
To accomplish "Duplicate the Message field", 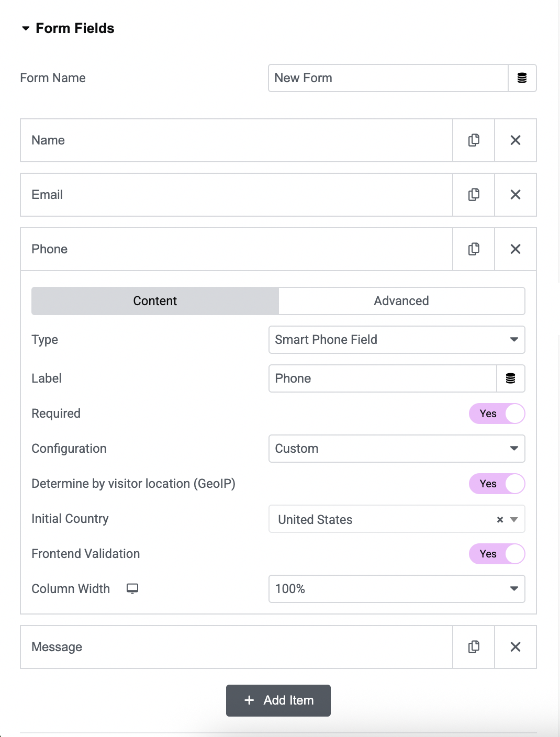I will pyautogui.click(x=473, y=647).
